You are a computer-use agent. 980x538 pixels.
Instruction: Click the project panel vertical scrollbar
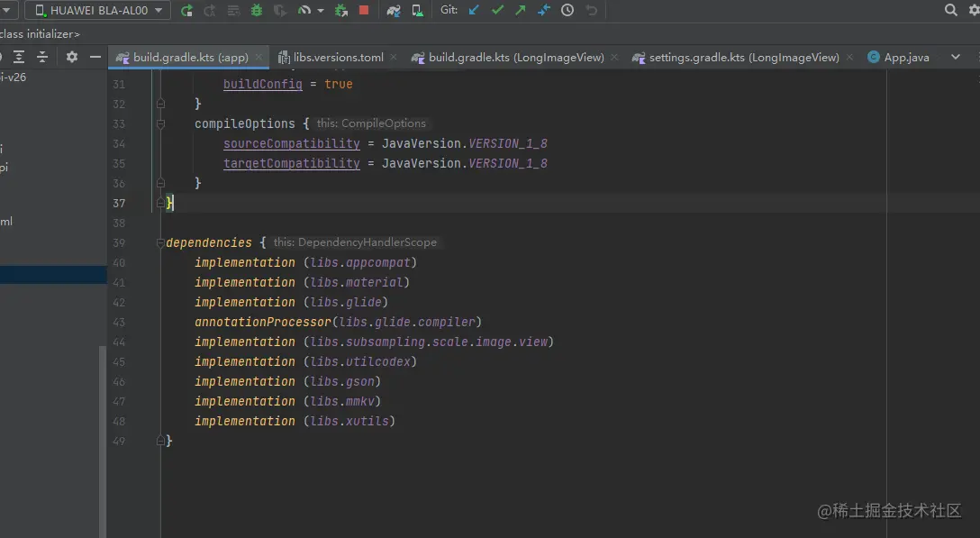coord(103,441)
